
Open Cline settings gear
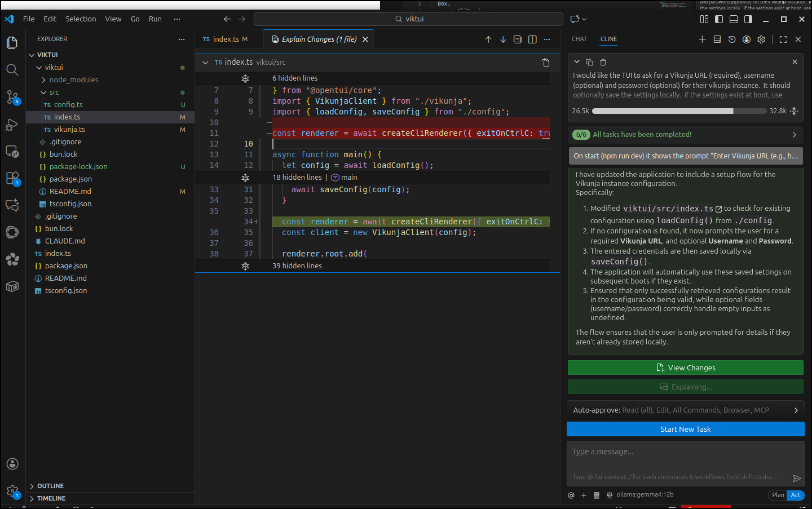761,39
